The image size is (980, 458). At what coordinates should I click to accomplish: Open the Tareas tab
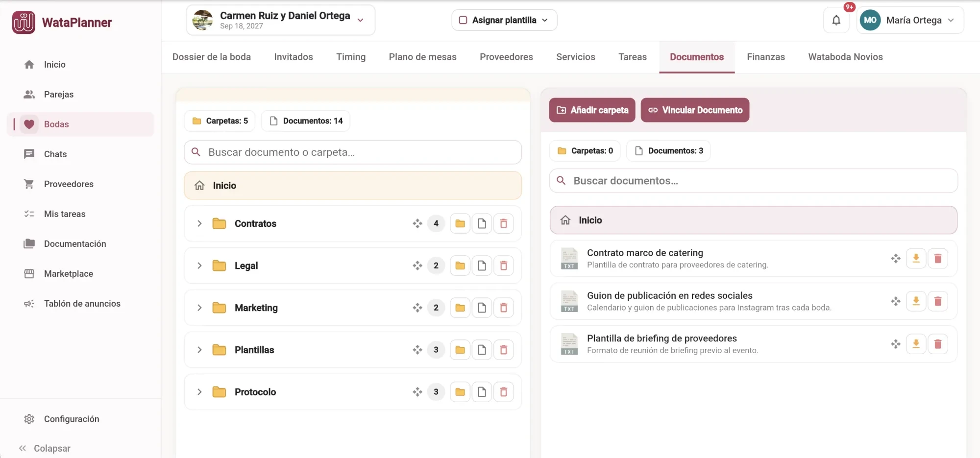[x=632, y=57]
